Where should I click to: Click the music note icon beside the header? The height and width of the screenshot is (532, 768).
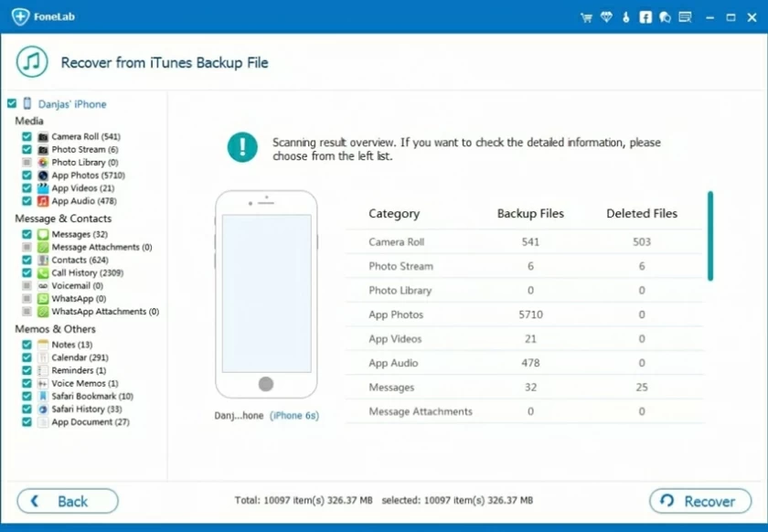coord(30,61)
